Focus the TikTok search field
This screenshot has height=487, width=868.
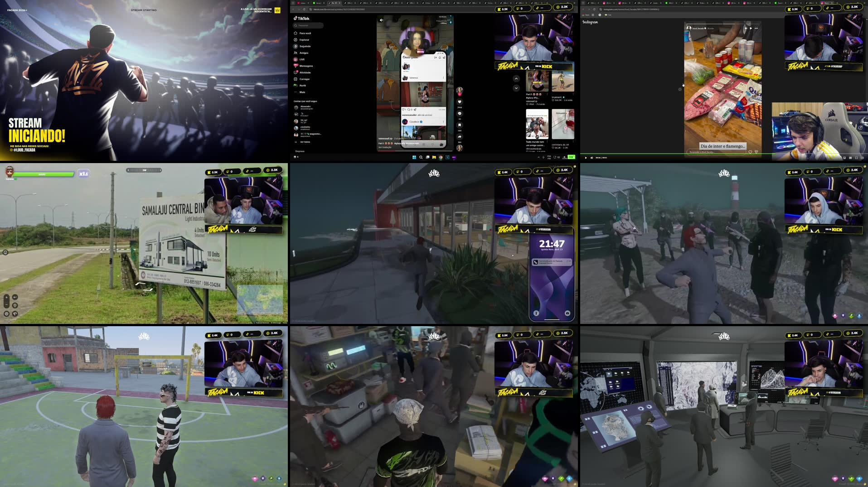coord(308,25)
